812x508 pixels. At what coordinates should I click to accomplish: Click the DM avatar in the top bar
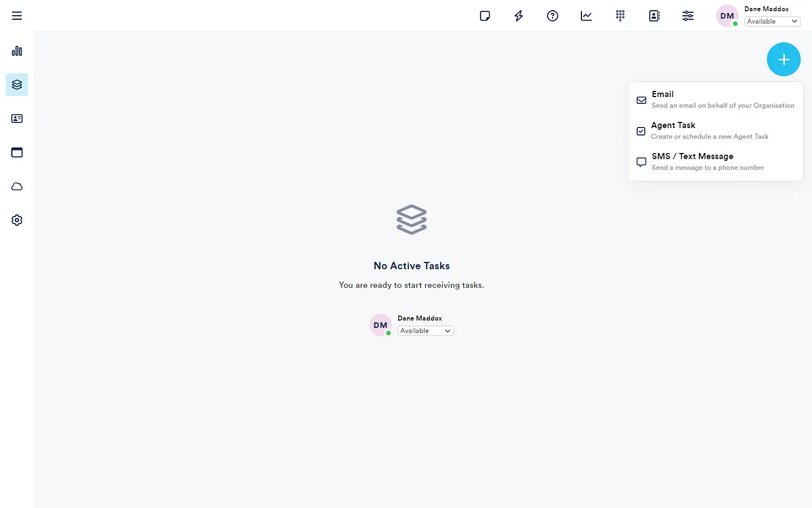coord(727,16)
